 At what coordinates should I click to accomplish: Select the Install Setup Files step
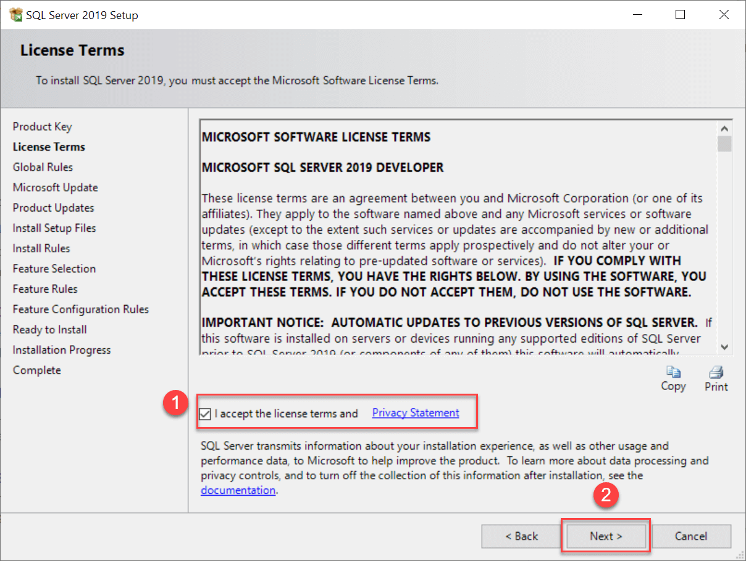[x=54, y=228]
